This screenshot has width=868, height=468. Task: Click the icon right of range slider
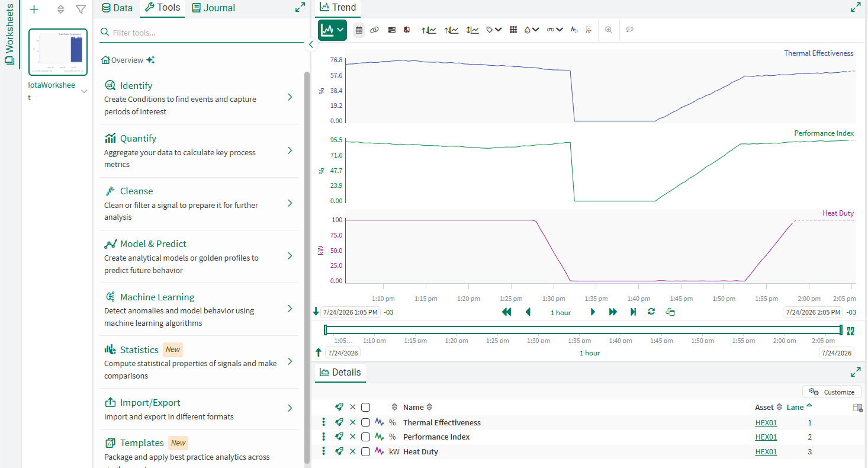(851, 331)
